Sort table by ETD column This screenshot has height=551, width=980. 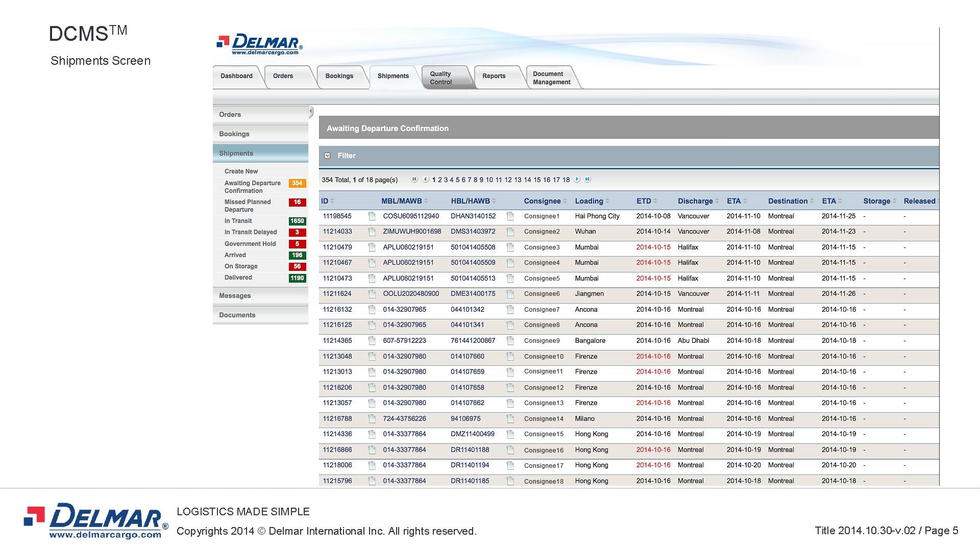(x=647, y=201)
